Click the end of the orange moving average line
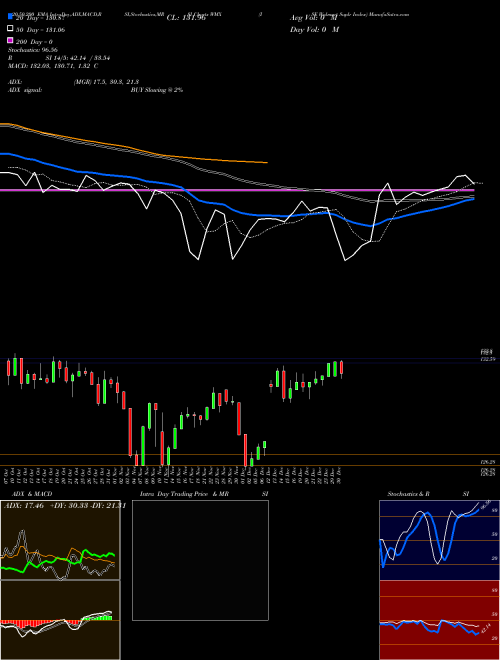This screenshot has width=500, height=660. (x=266, y=162)
